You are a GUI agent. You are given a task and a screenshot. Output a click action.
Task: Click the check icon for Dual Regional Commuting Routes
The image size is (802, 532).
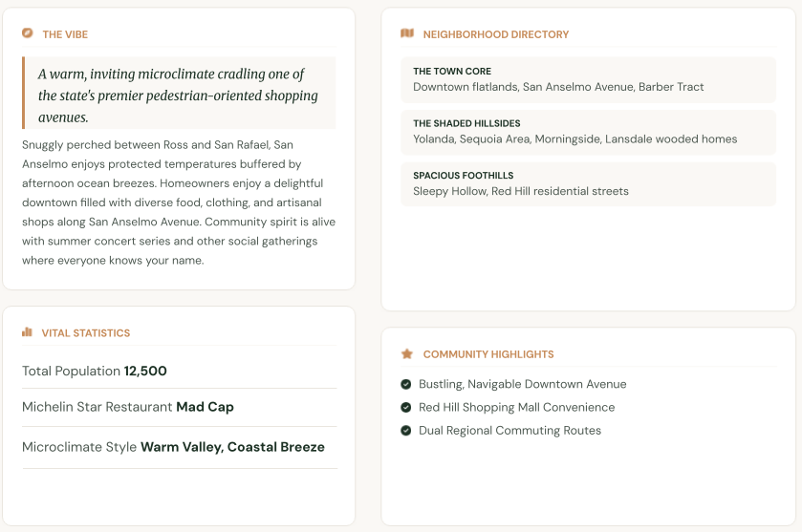point(406,431)
